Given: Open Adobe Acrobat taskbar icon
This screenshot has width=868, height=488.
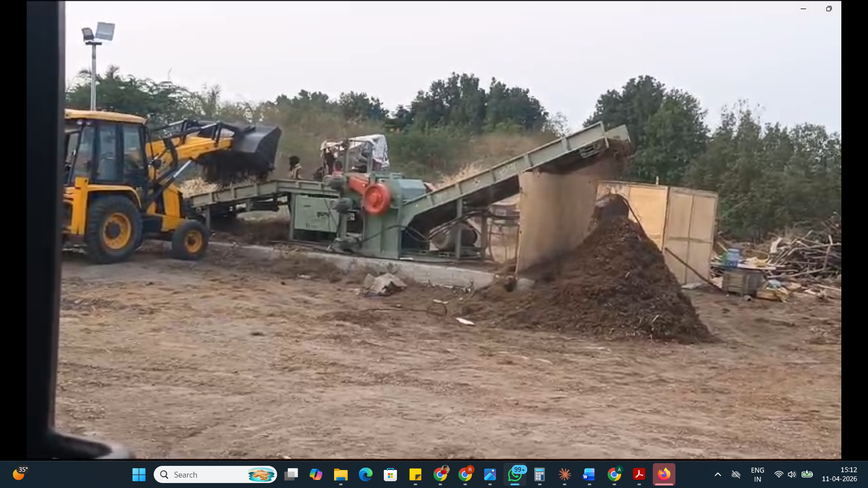Looking at the screenshot, I should point(639,474).
